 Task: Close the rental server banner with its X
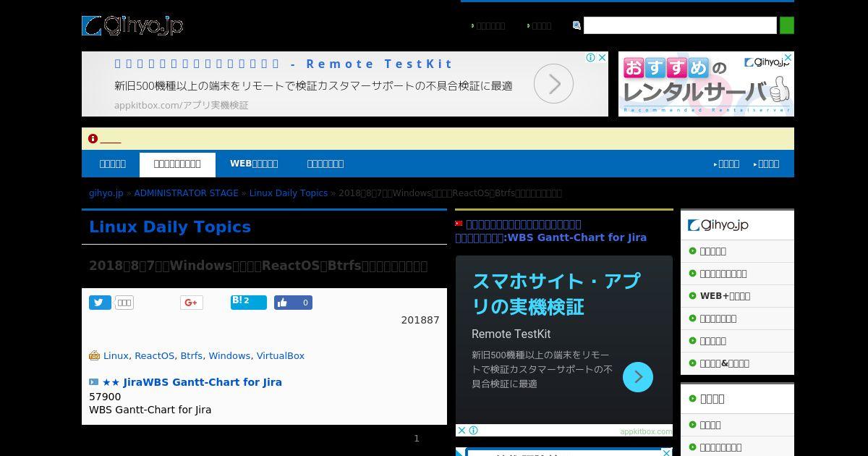tap(788, 57)
